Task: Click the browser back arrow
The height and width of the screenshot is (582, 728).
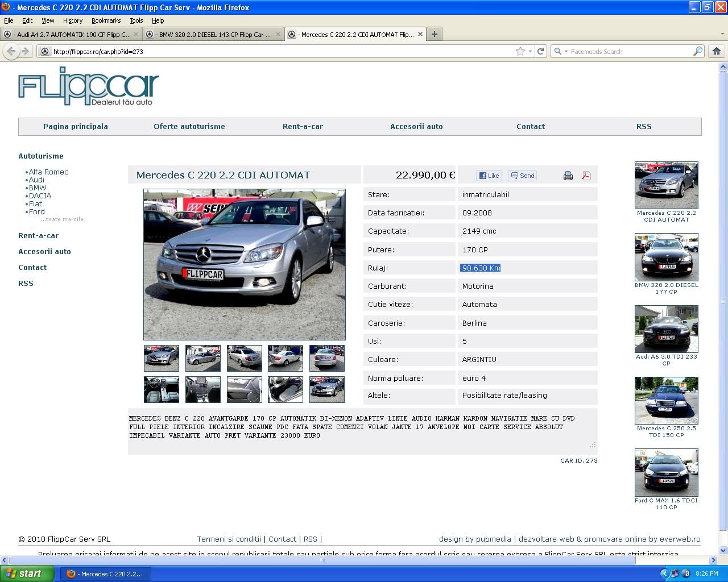Action: click(x=11, y=51)
